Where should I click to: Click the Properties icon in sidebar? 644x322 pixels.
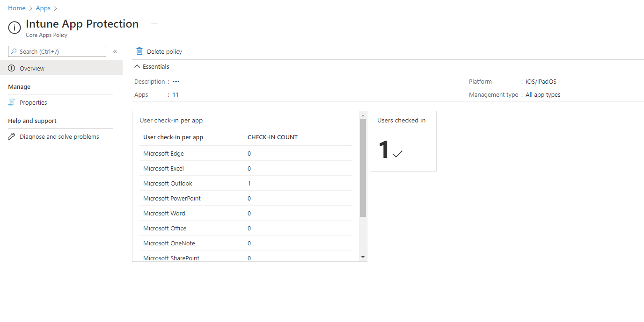click(x=12, y=102)
